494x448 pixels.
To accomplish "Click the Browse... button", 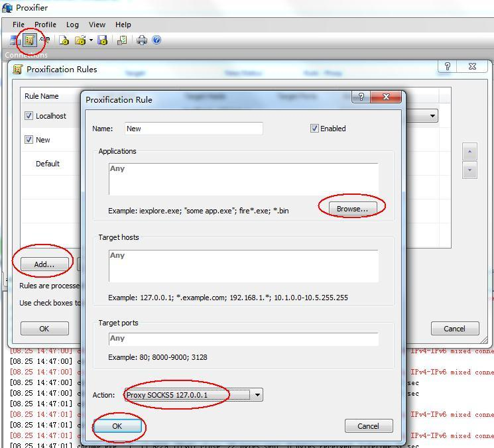I will point(353,209).
